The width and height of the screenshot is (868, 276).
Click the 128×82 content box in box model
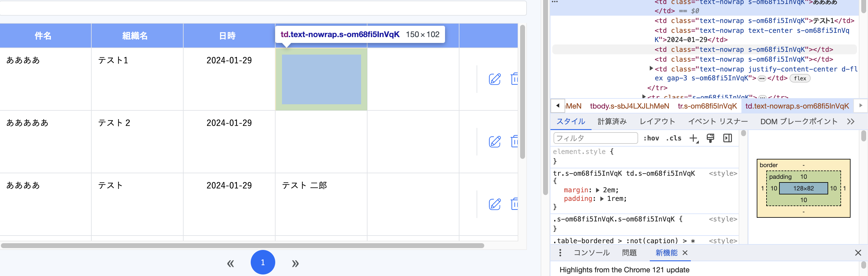pyautogui.click(x=803, y=188)
